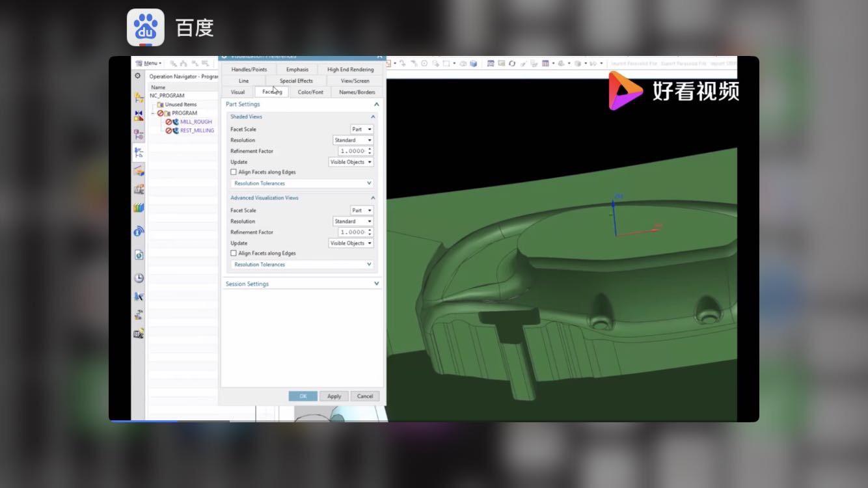Collapse the Shaded Views group
This screenshot has height=488, width=868.
pyautogui.click(x=373, y=117)
